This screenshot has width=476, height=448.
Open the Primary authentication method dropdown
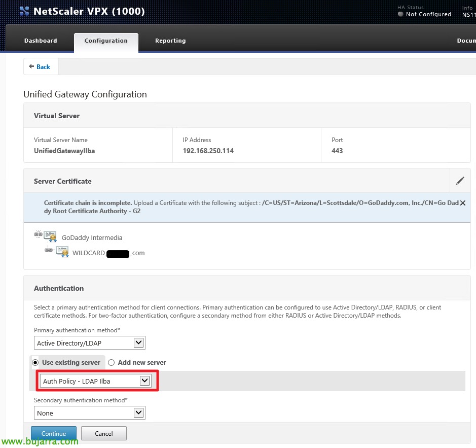[x=90, y=343]
